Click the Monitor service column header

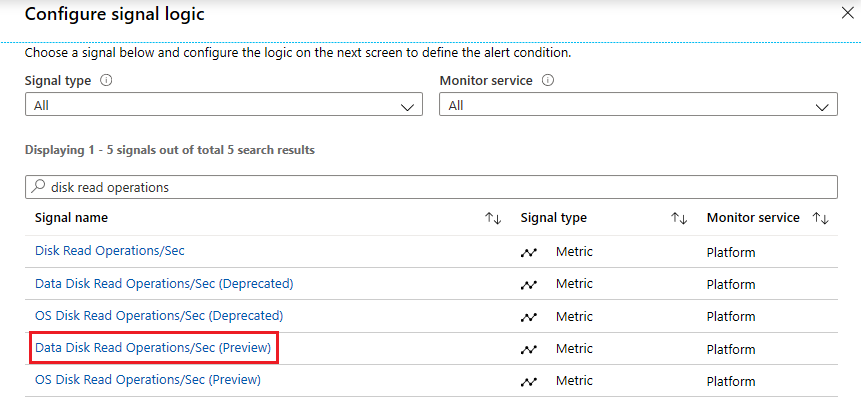tap(752, 218)
